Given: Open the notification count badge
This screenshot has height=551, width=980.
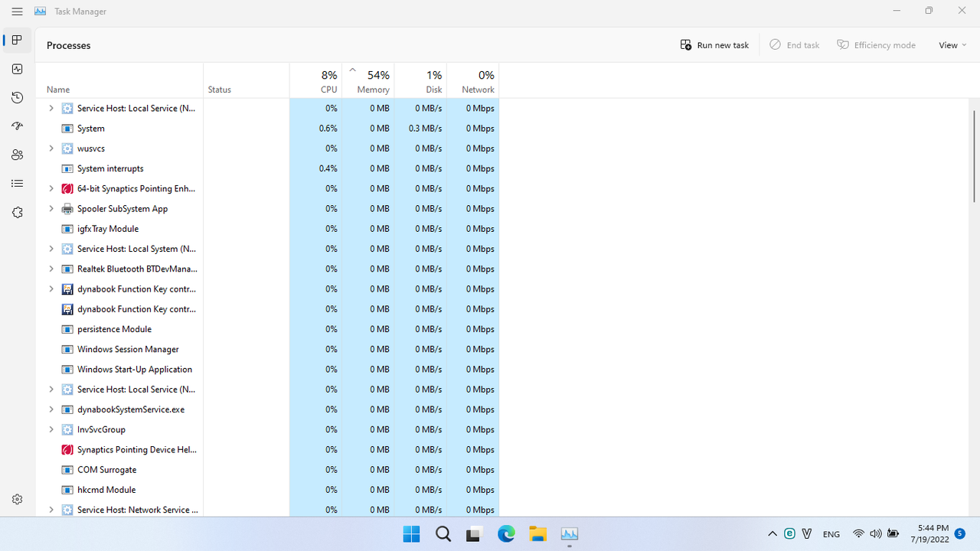Looking at the screenshot, I should pos(959,533).
